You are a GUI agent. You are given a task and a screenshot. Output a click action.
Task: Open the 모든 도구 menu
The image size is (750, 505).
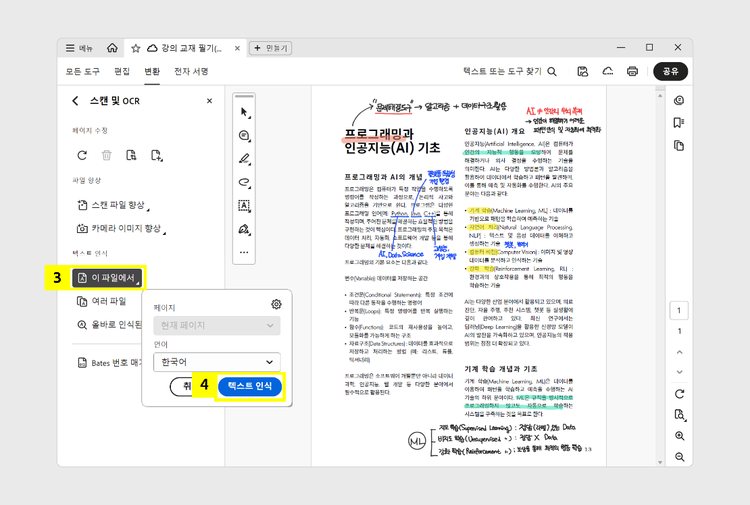pos(82,71)
